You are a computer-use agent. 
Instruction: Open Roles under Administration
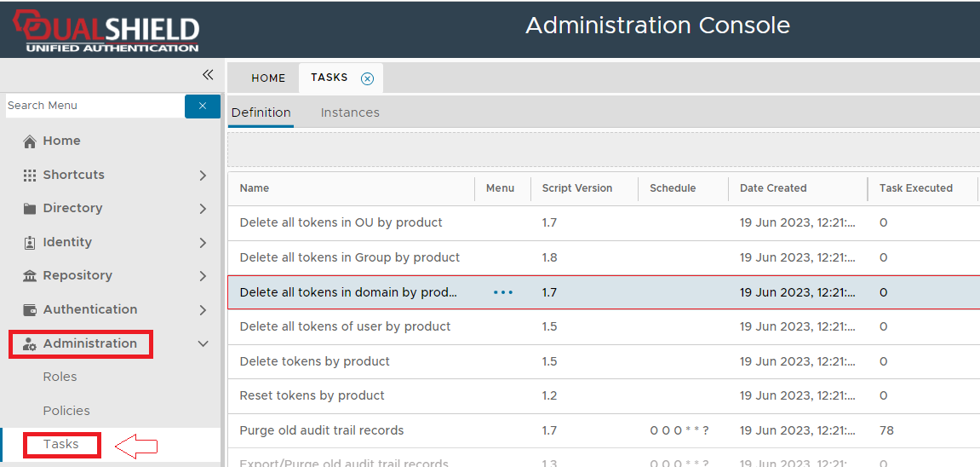pyautogui.click(x=60, y=377)
